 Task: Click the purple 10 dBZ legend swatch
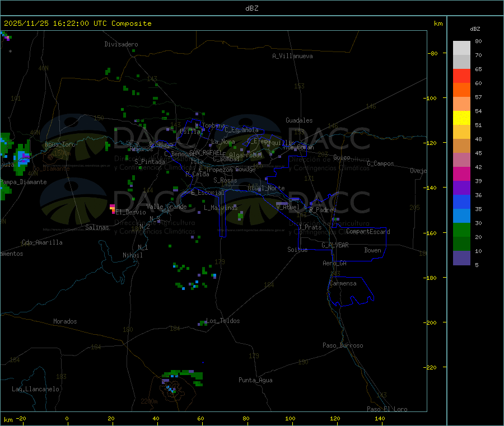tap(461, 258)
